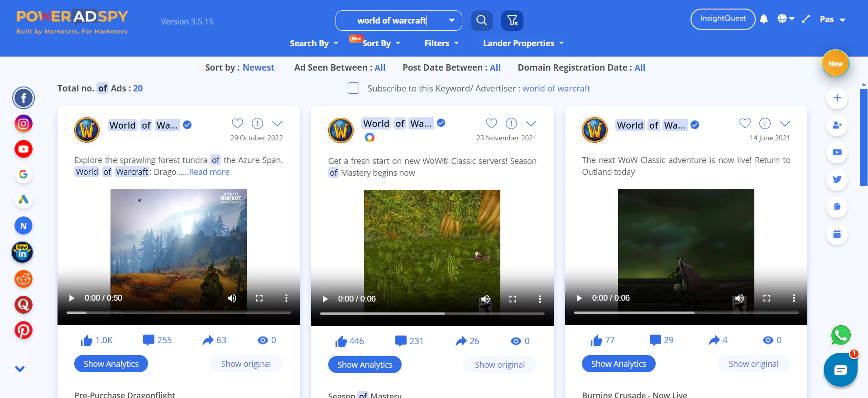Select the Google platform icon in sidebar
Image resolution: width=868 pixels, height=398 pixels.
[24, 174]
